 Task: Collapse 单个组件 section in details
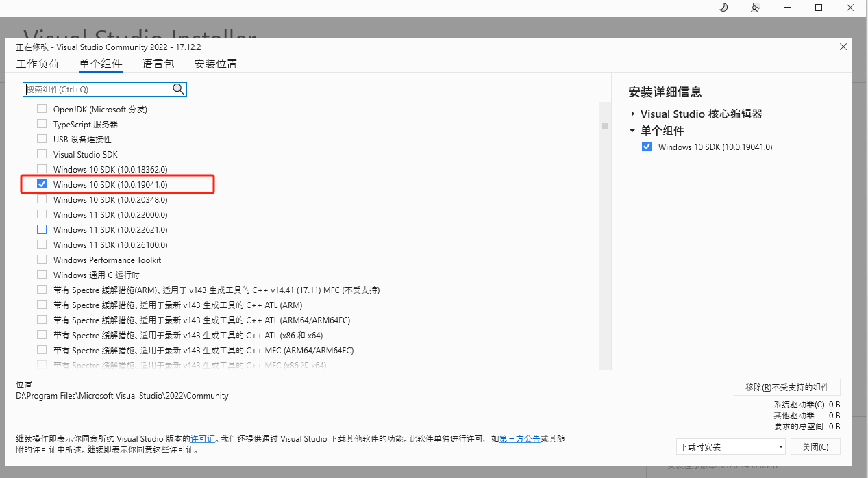coord(632,131)
